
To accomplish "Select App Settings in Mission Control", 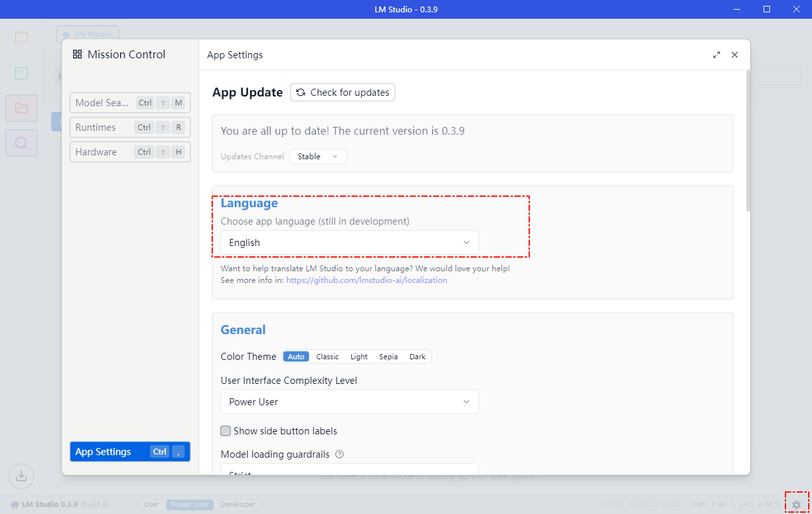I will [x=130, y=452].
